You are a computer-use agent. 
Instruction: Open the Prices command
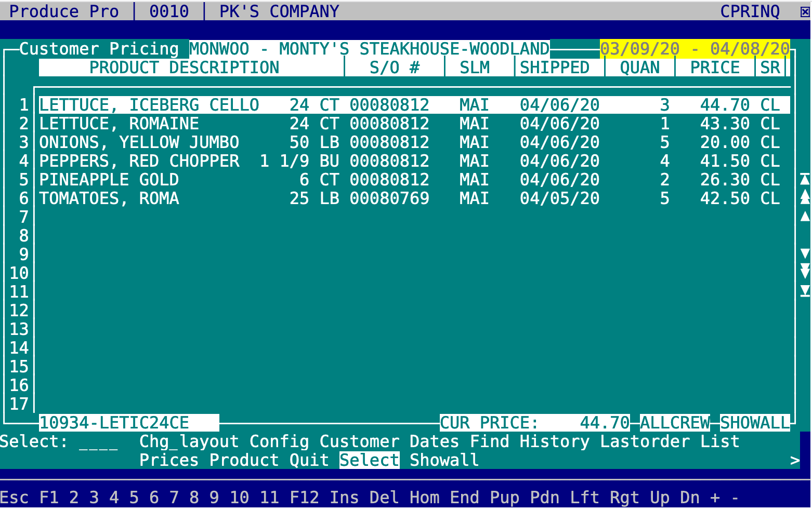tap(169, 460)
